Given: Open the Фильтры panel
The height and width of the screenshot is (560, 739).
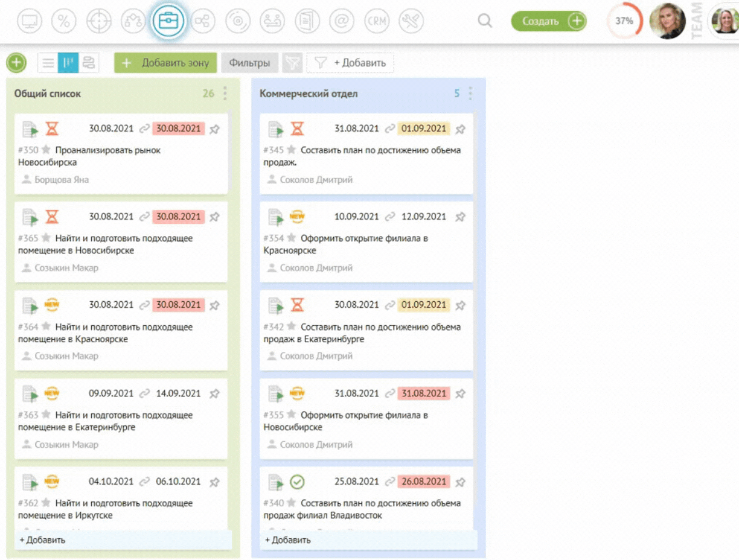Looking at the screenshot, I should tap(249, 63).
